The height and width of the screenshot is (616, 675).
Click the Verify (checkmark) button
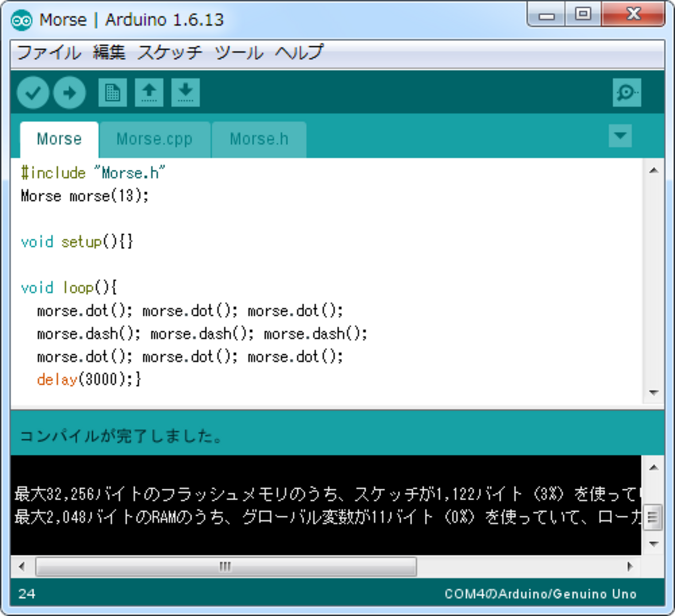coord(33,93)
